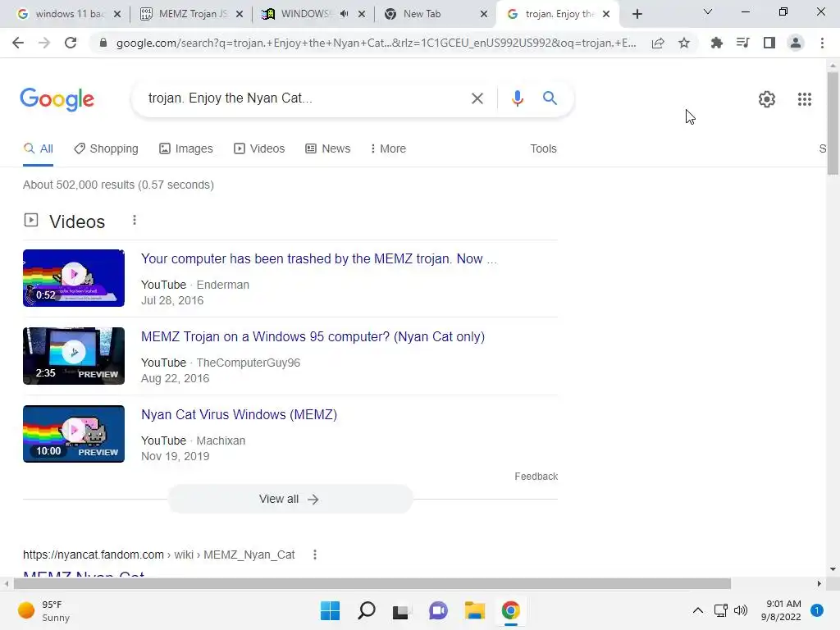Image resolution: width=840 pixels, height=630 pixels.
Task: Open the weather widget showing 95°F
Action: click(44, 610)
